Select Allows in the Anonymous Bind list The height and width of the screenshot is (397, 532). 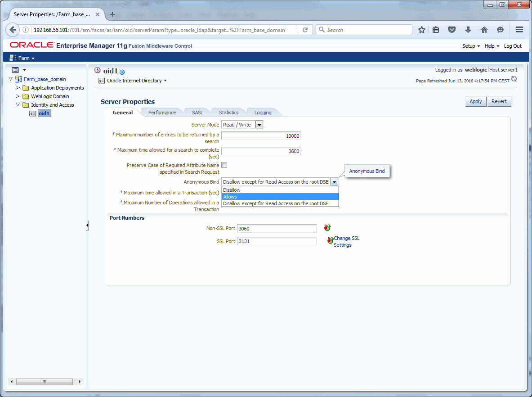coord(280,197)
